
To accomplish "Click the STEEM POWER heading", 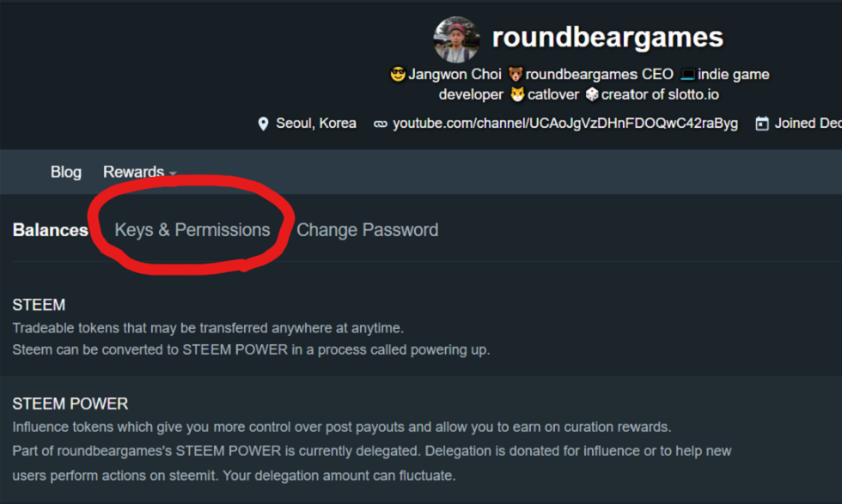I will 70,404.
